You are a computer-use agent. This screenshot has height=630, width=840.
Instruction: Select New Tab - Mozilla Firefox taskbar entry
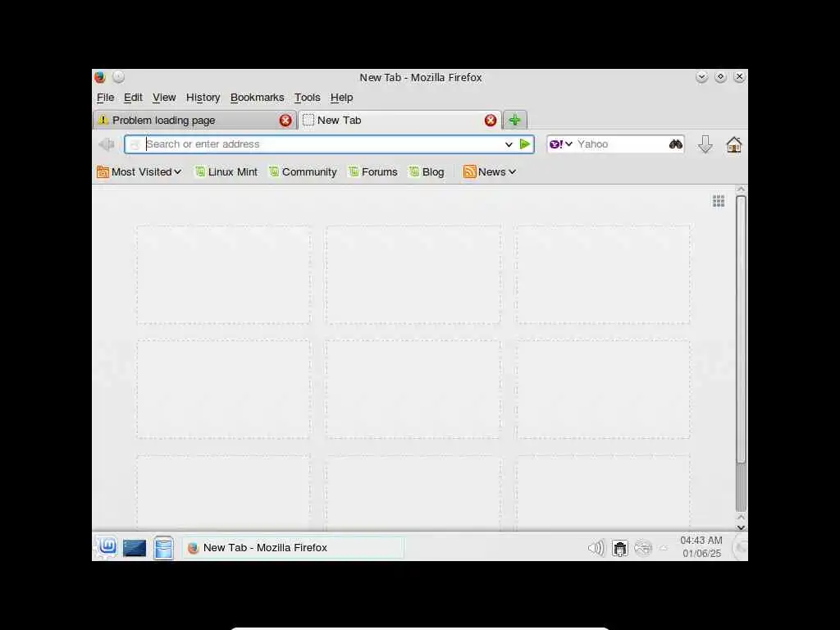[293, 547]
